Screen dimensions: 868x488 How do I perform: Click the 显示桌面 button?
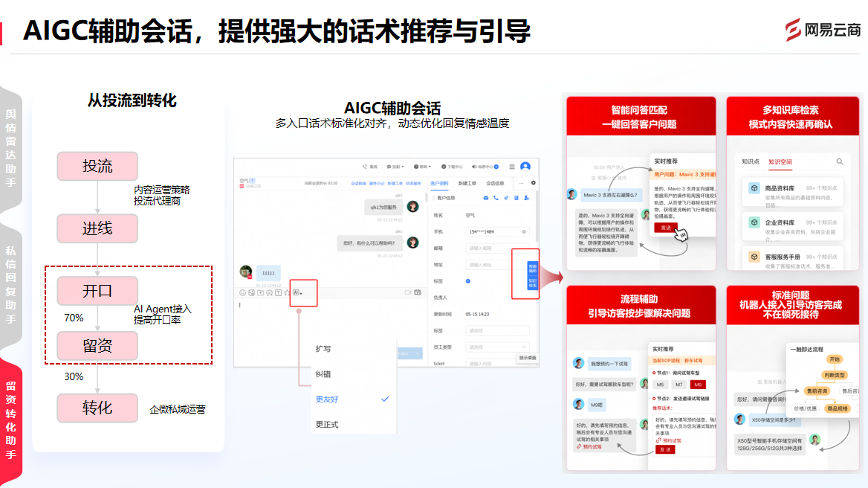coord(528,358)
